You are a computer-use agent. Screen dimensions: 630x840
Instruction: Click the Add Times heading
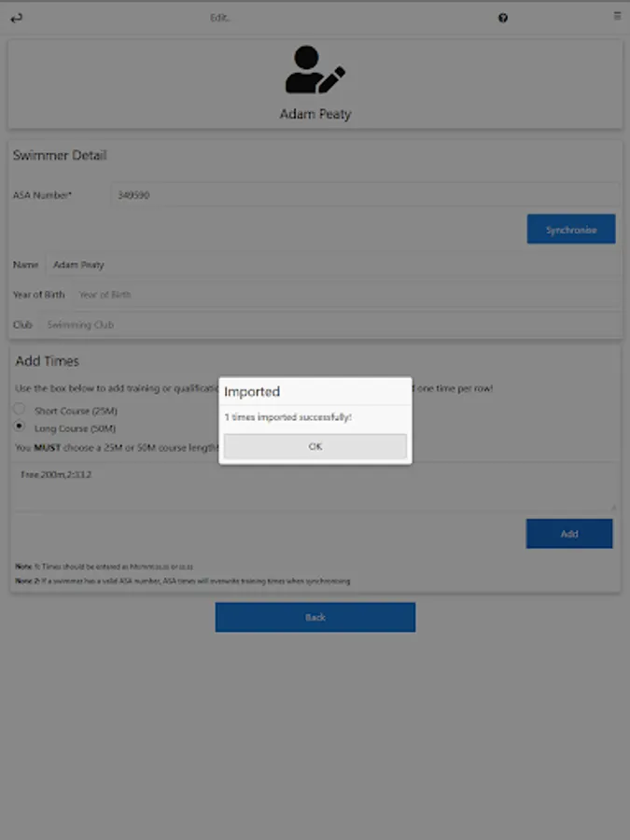(48, 361)
